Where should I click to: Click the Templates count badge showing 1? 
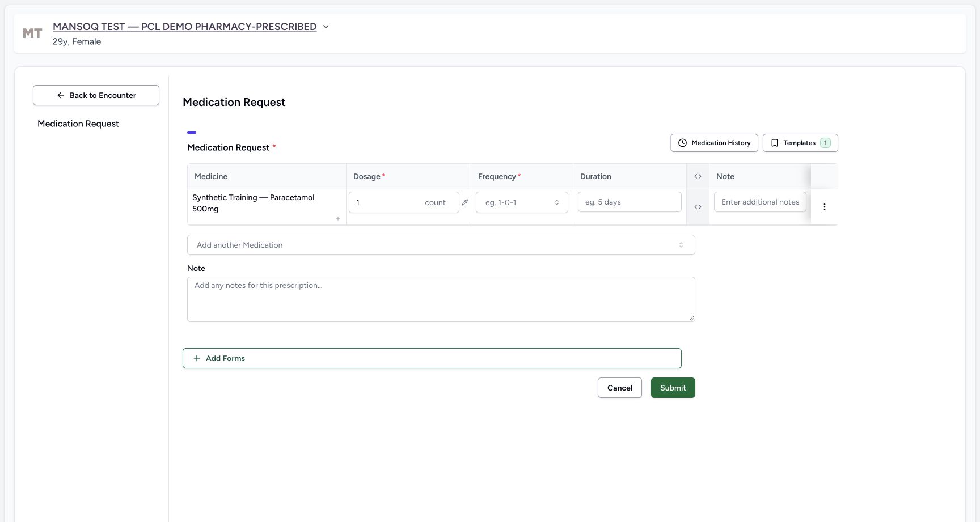[x=825, y=143]
